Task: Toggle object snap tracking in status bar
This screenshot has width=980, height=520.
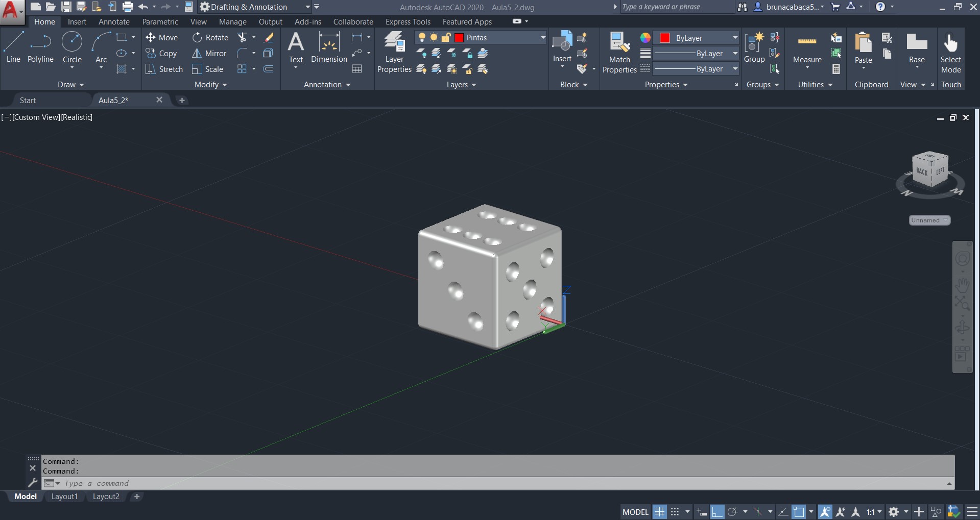Action: point(783,512)
